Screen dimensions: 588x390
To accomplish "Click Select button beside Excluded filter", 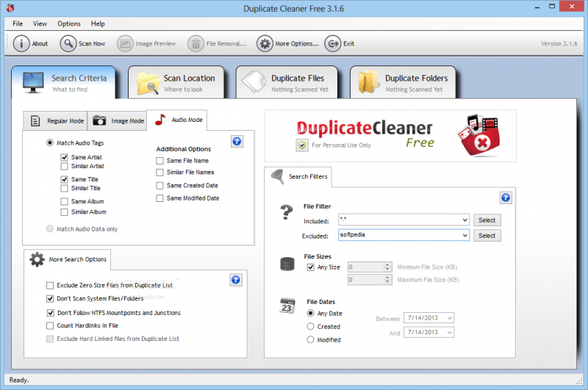I will (487, 236).
